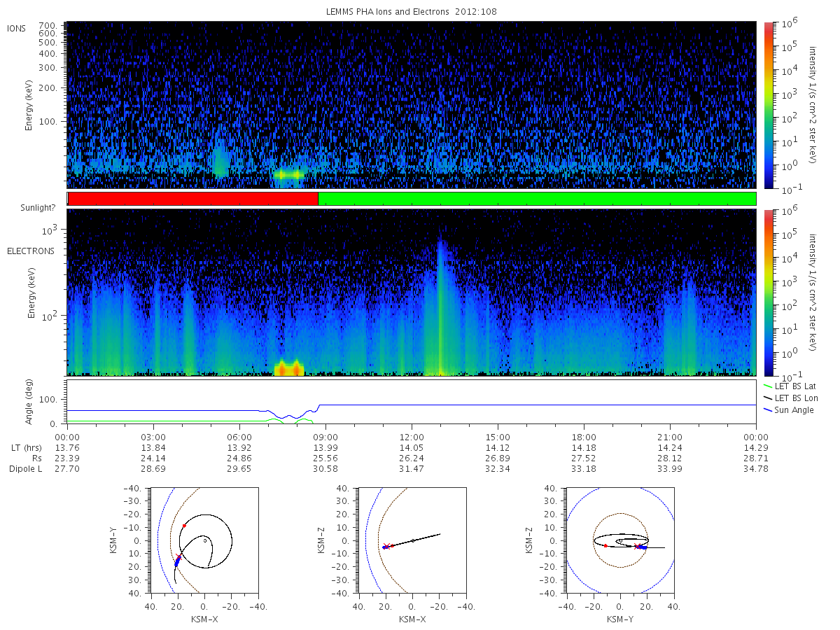
Task: Click the green Sunlight indicator bar segment
Action: pos(537,199)
